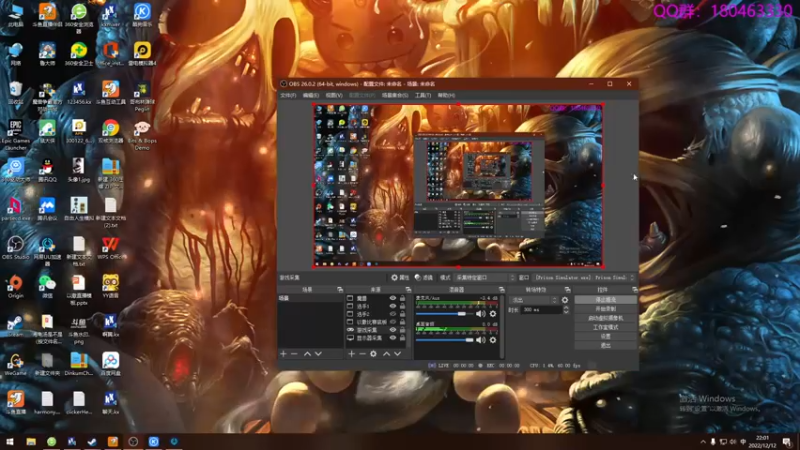Open the Steam desktop shortcut
Viewport: 800px width, 450px height.
point(15,326)
